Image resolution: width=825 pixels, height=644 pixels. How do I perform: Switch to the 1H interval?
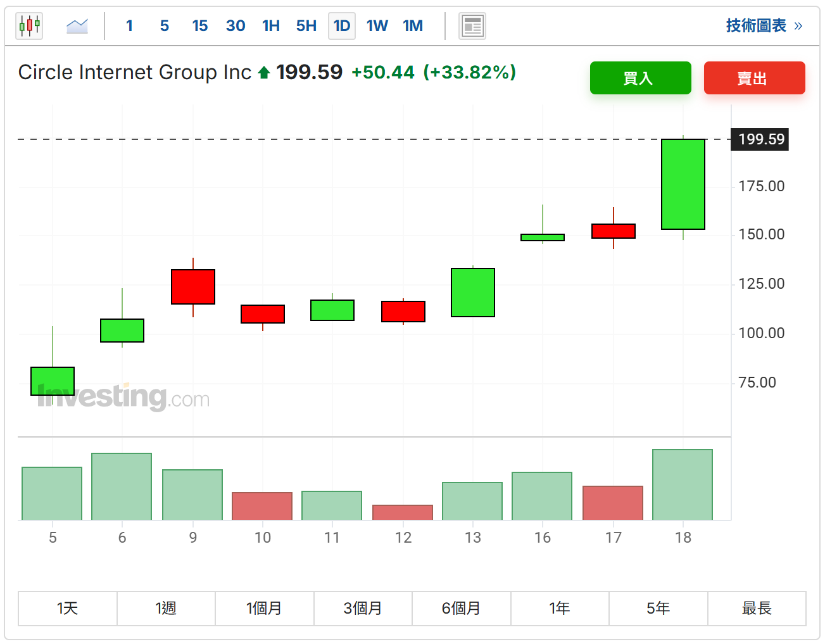(x=271, y=26)
